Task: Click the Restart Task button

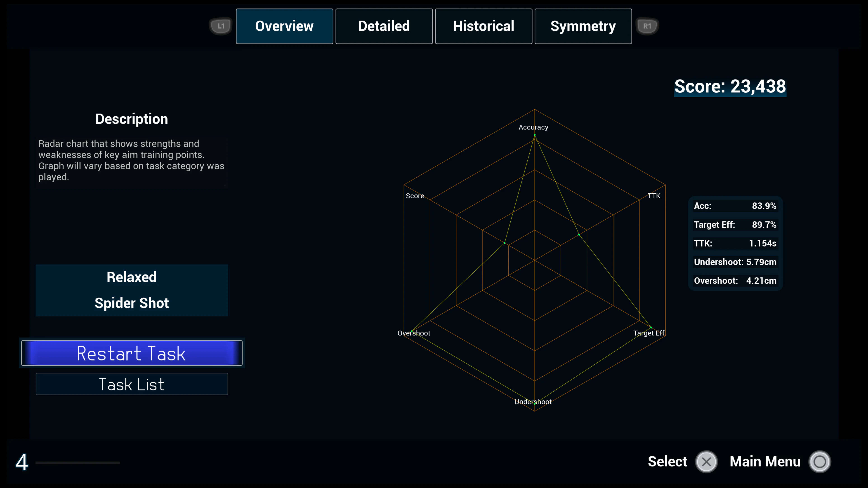Action: 131,353
